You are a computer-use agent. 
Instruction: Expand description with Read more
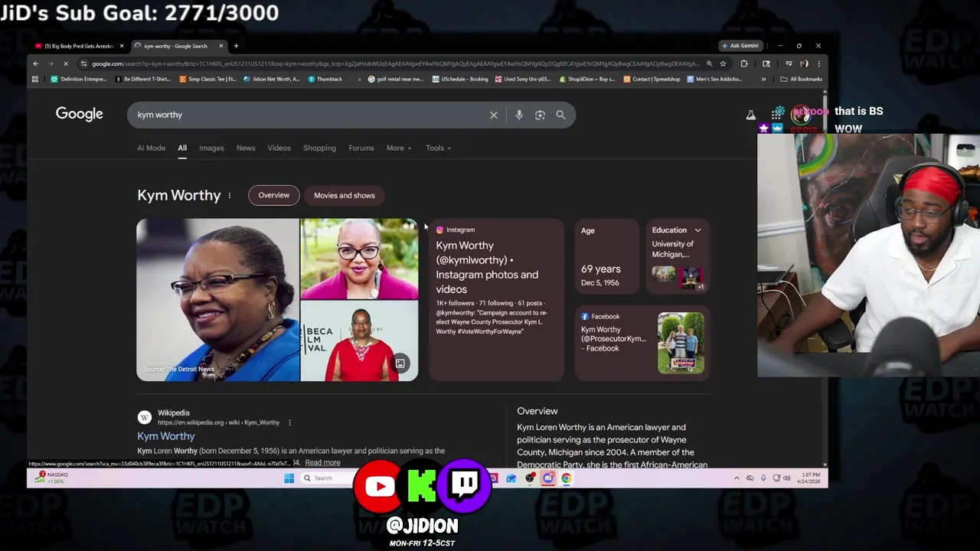point(322,463)
